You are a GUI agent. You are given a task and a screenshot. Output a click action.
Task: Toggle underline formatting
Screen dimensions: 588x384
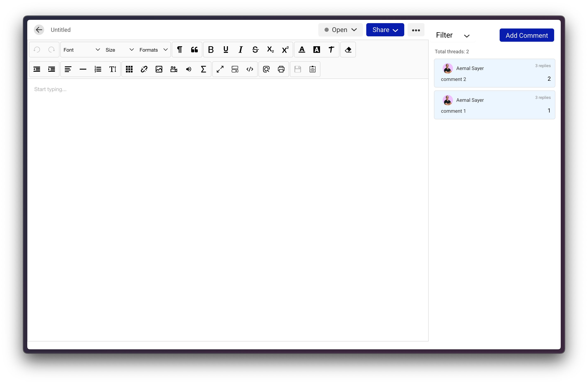pos(226,50)
